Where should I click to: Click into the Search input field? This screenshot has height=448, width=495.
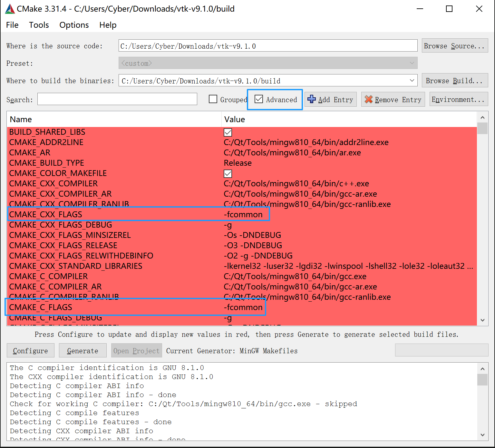coord(117,99)
